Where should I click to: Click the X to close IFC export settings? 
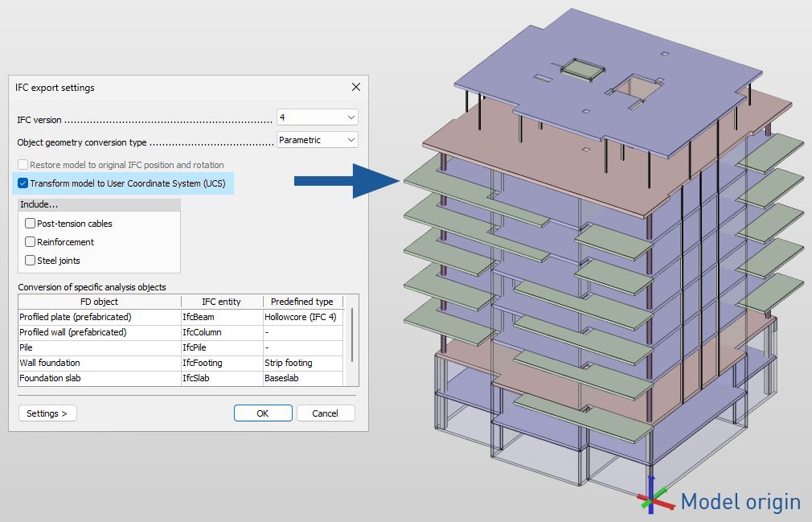355,87
